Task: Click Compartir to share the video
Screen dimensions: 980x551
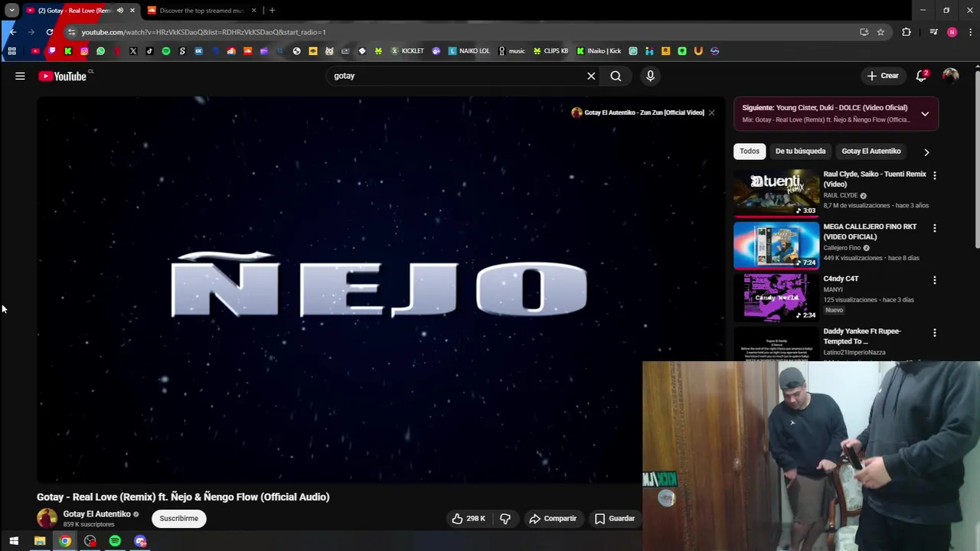Action: (553, 518)
